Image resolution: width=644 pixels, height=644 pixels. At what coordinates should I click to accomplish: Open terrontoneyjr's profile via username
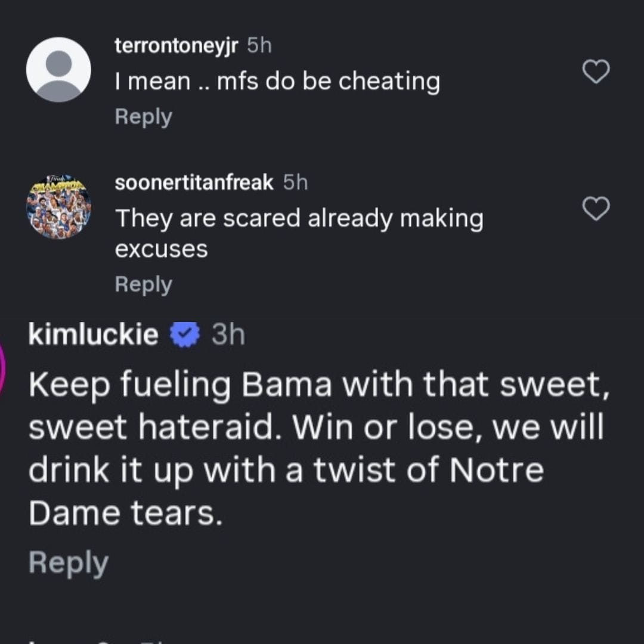pos(175,45)
